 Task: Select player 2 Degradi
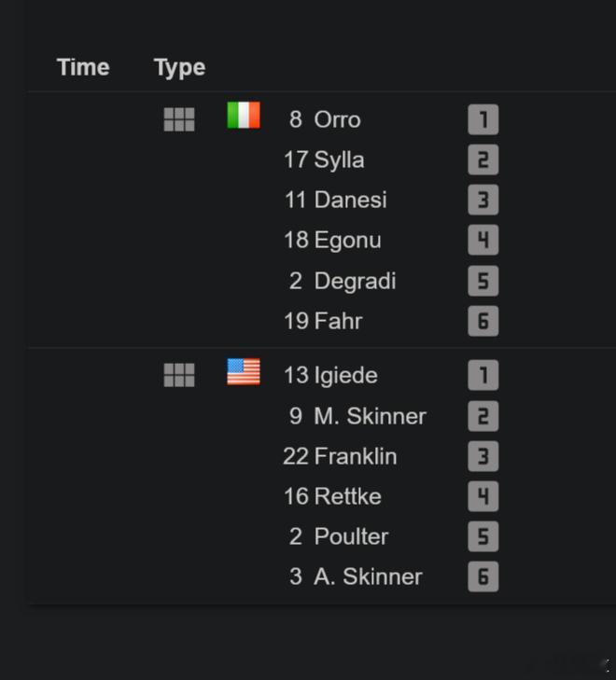[343, 281]
